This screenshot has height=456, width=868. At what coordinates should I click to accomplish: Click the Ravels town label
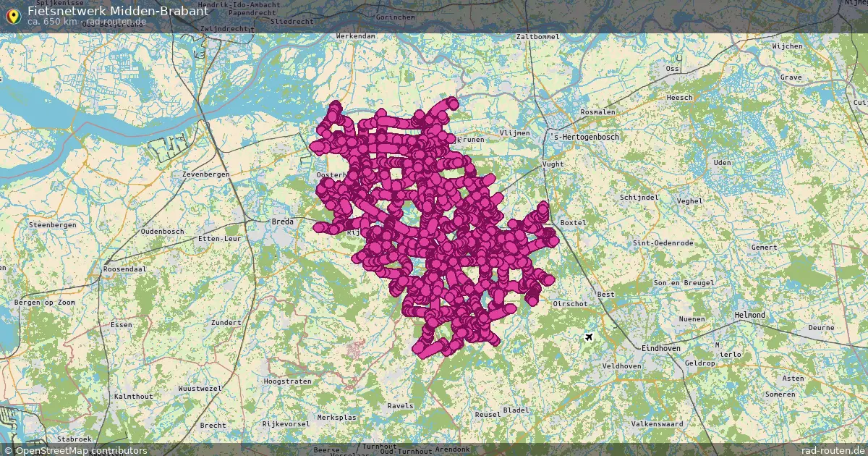(400, 406)
